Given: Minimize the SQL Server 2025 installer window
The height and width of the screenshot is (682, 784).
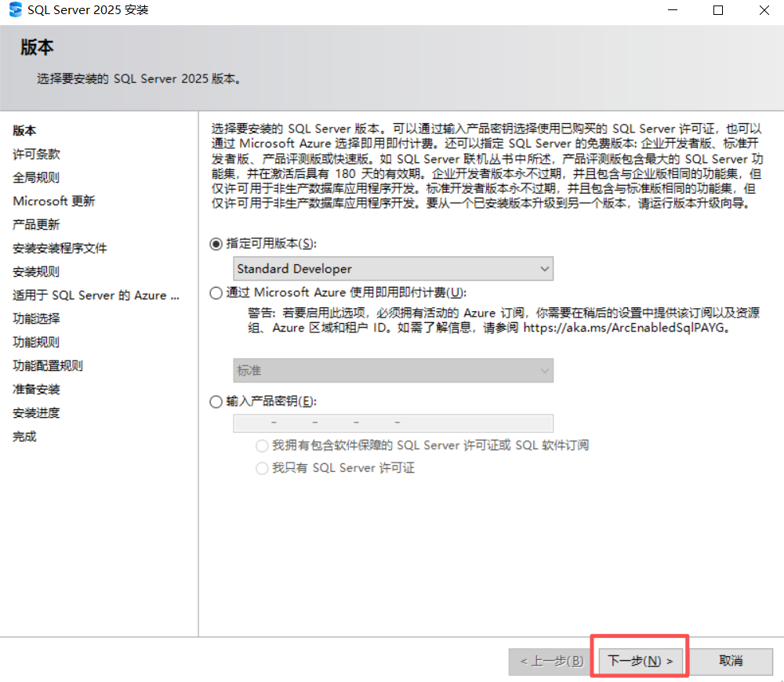Looking at the screenshot, I should click(x=673, y=10).
